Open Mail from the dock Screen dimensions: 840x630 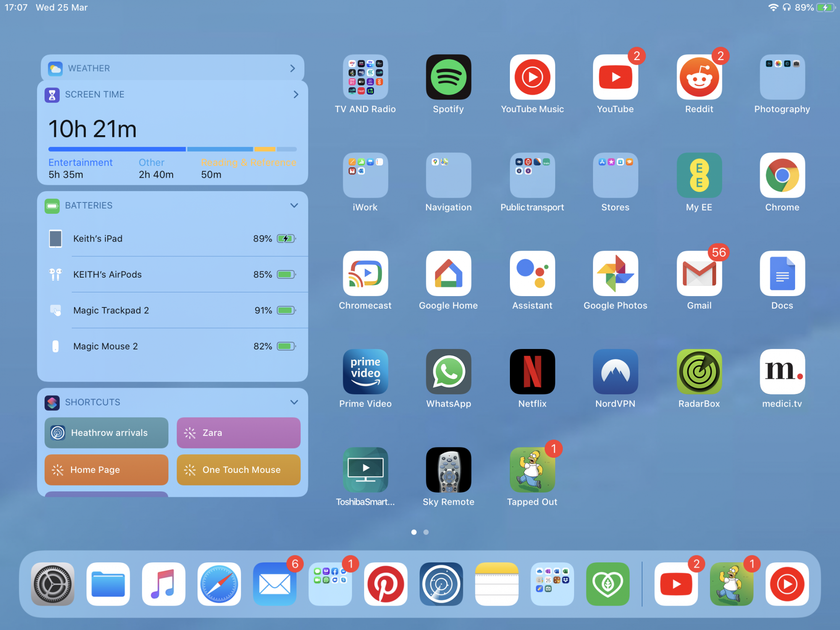click(x=275, y=584)
